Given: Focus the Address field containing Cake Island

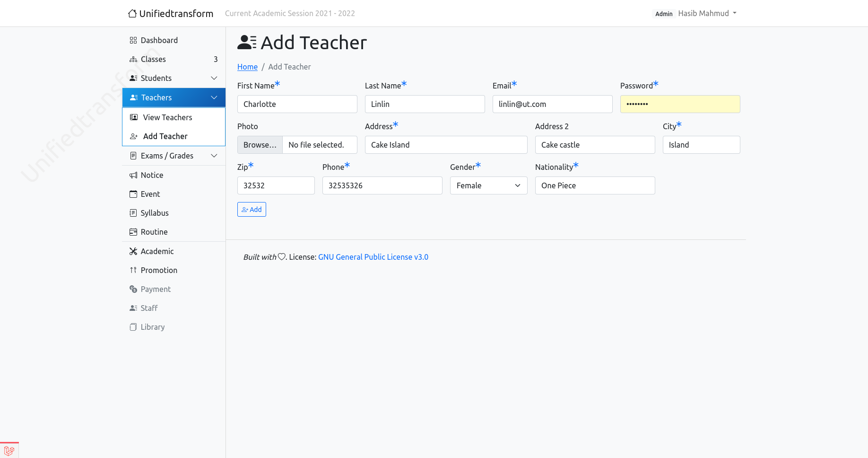Looking at the screenshot, I should click(x=446, y=145).
